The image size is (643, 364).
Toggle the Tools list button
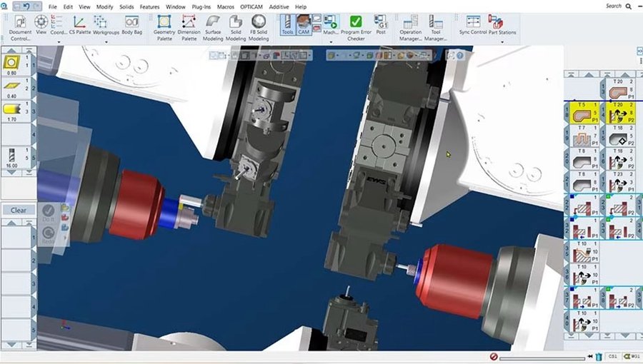pos(287,24)
